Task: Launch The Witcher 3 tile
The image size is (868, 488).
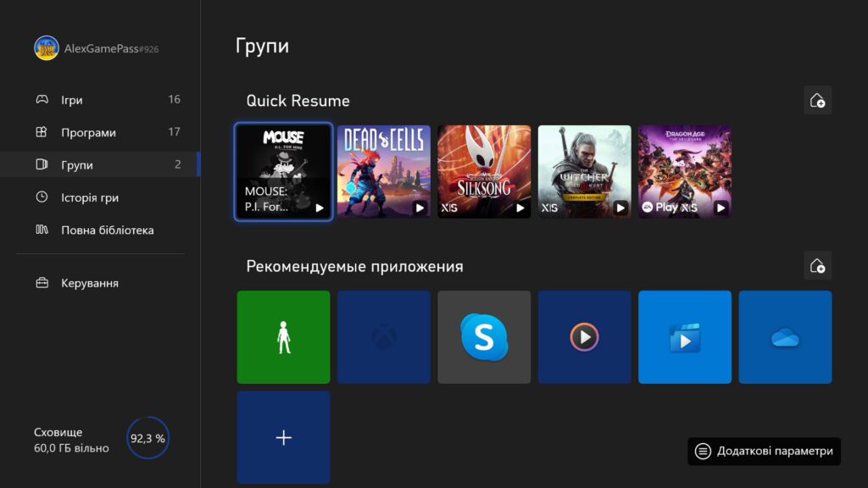Action: (x=585, y=171)
